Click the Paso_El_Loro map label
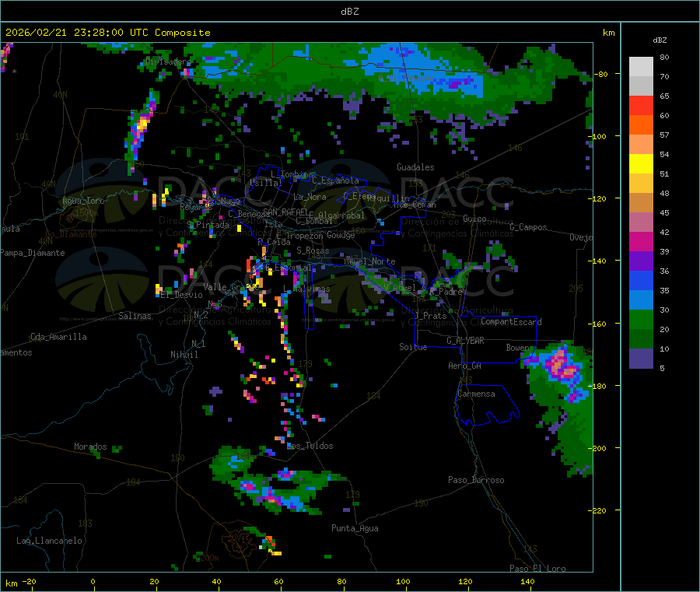The image size is (700, 592). [x=537, y=569]
